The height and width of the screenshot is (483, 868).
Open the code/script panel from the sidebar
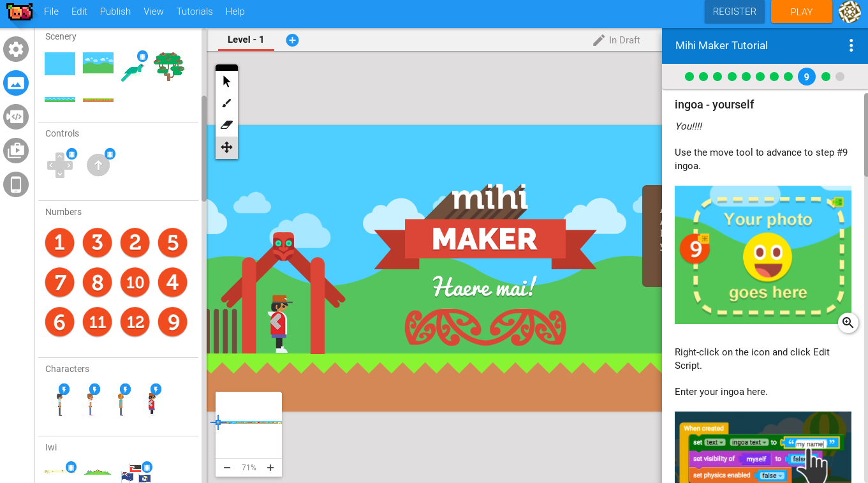15,117
